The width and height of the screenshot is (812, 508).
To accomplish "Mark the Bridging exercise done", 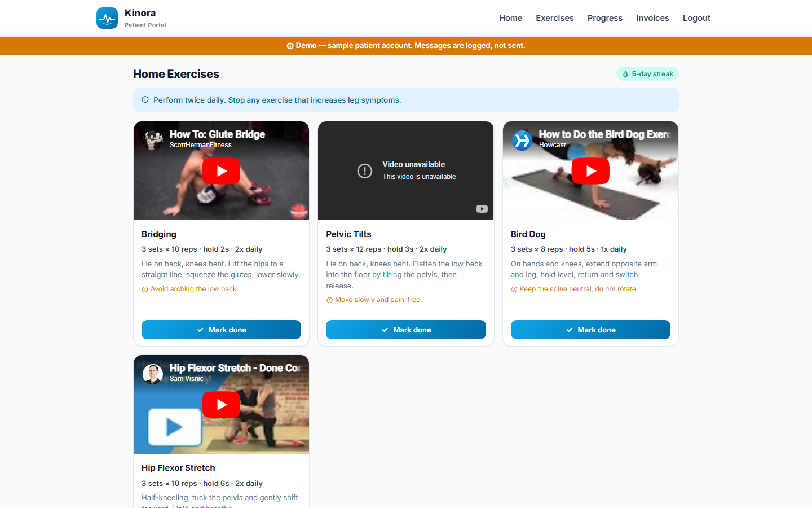I will pos(221,330).
